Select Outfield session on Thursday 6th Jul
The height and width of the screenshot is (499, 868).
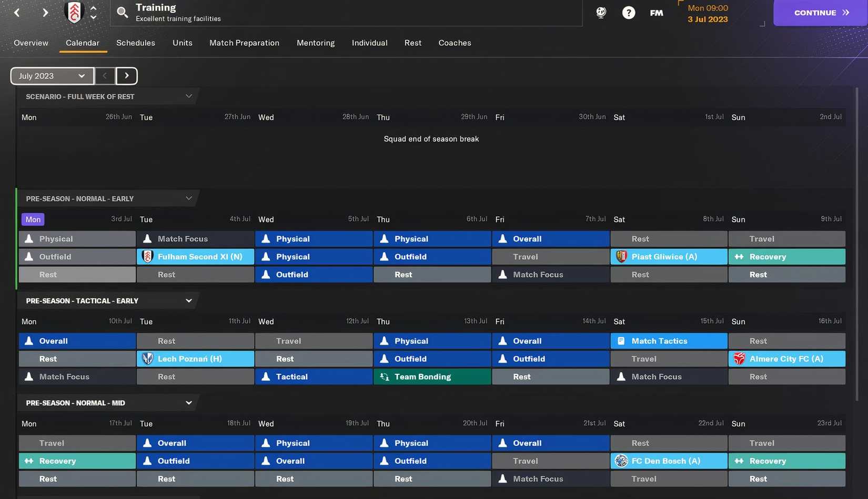point(432,257)
